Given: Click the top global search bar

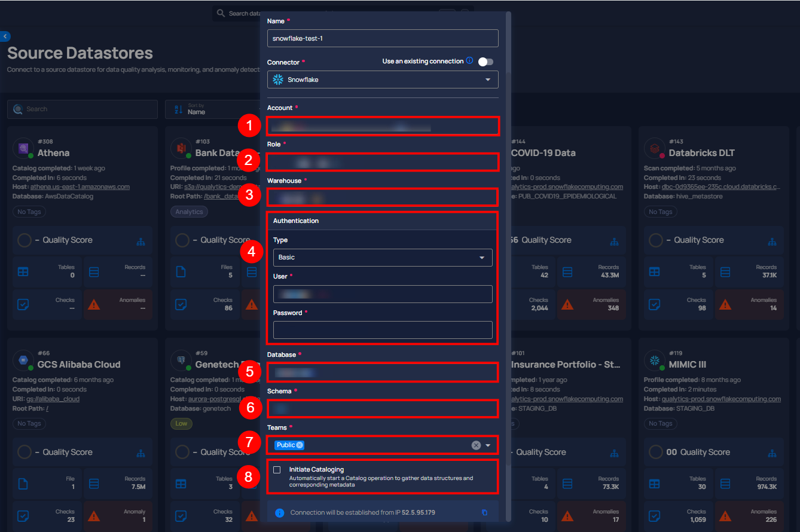Looking at the screenshot, I should pyautogui.click(x=343, y=13).
